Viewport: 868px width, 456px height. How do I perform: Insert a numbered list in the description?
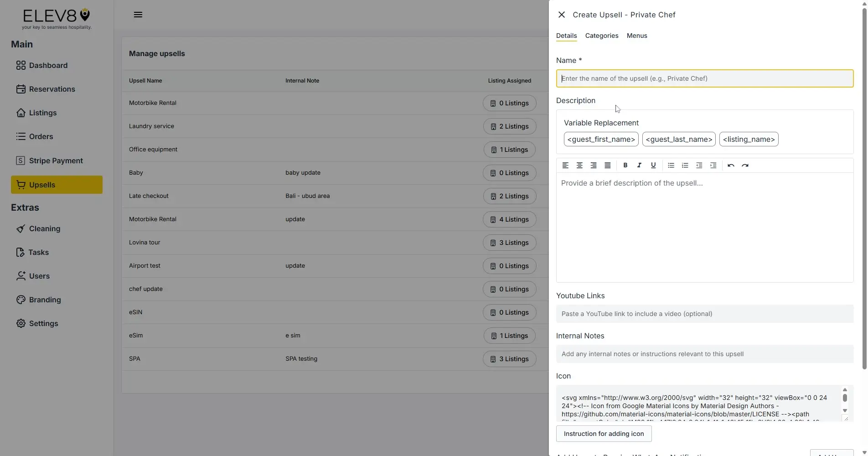pyautogui.click(x=685, y=165)
